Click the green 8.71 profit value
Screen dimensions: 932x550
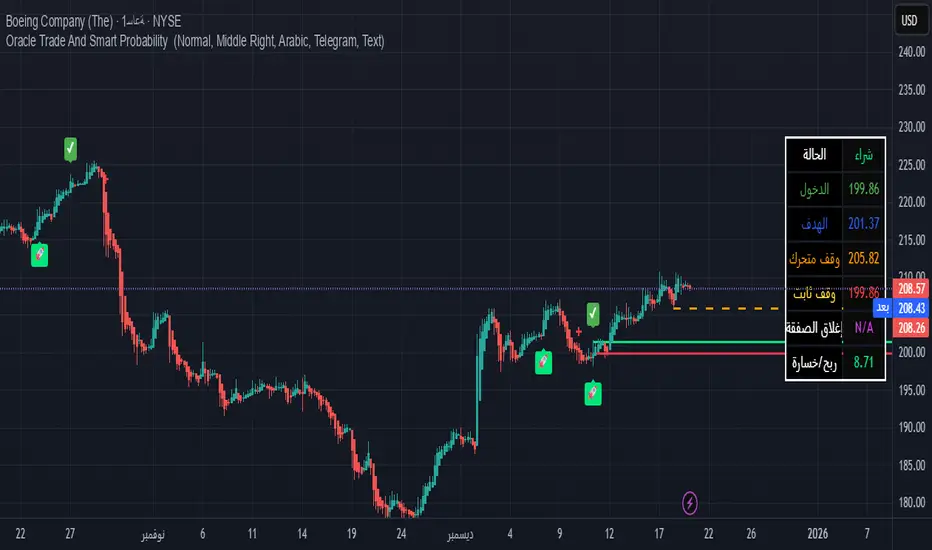click(x=864, y=362)
